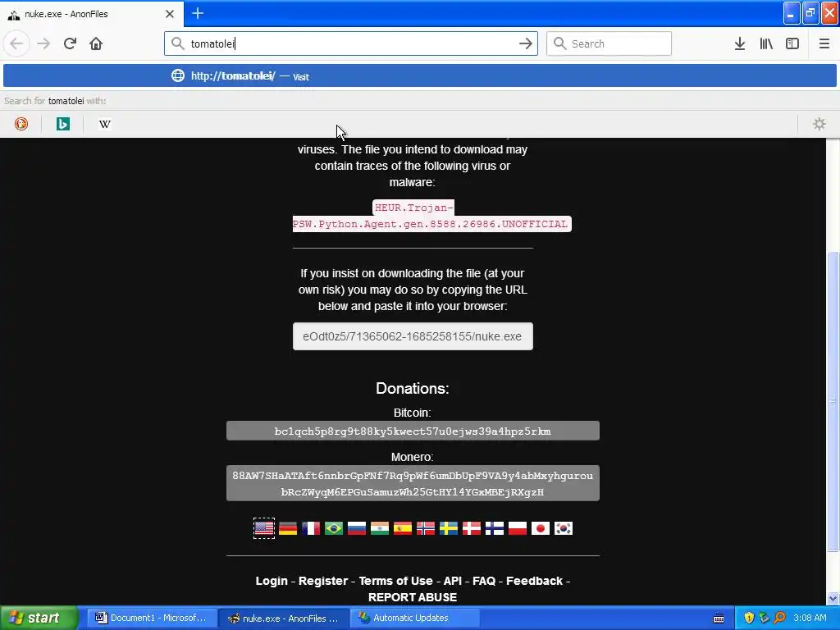Screen dimensions: 840x630
Task: Open the Downloads panel icon
Action: coord(740,43)
